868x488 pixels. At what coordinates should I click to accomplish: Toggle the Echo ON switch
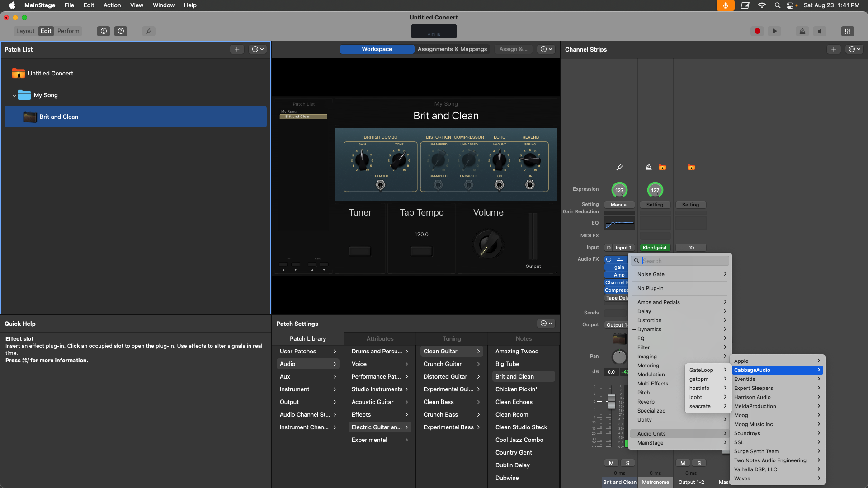pos(500,185)
